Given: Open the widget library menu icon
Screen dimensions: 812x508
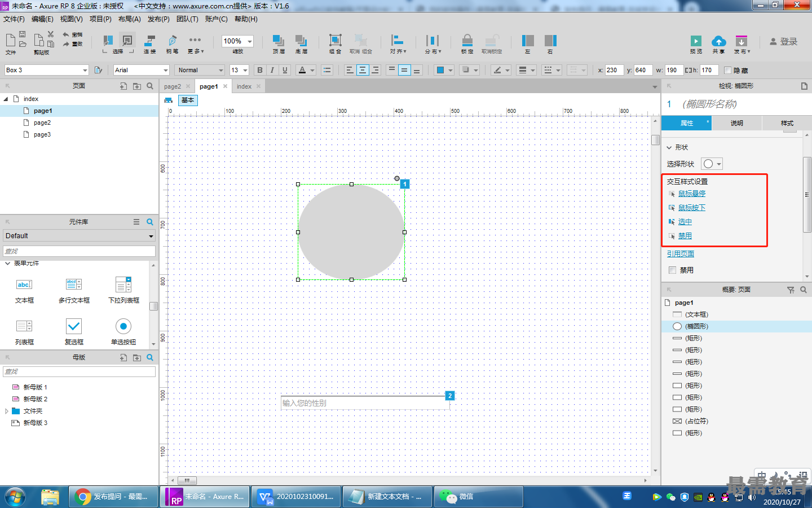Looking at the screenshot, I should (136, 222).
